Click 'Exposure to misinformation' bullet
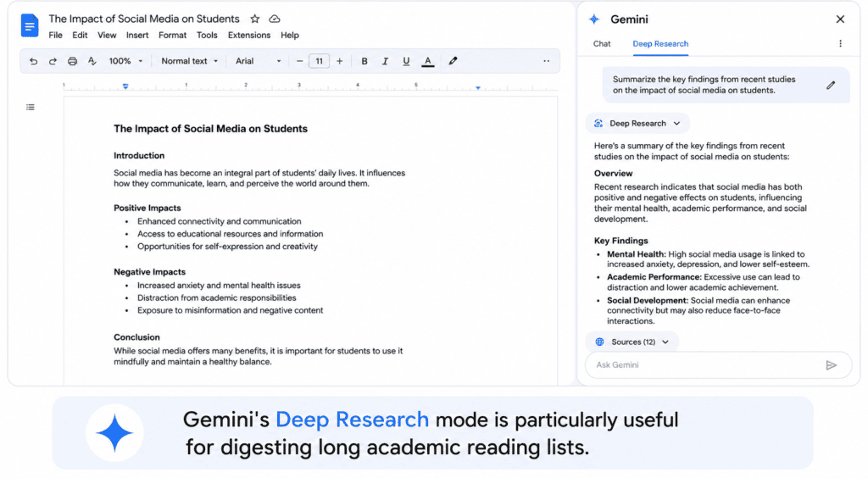 coord(231,311)
